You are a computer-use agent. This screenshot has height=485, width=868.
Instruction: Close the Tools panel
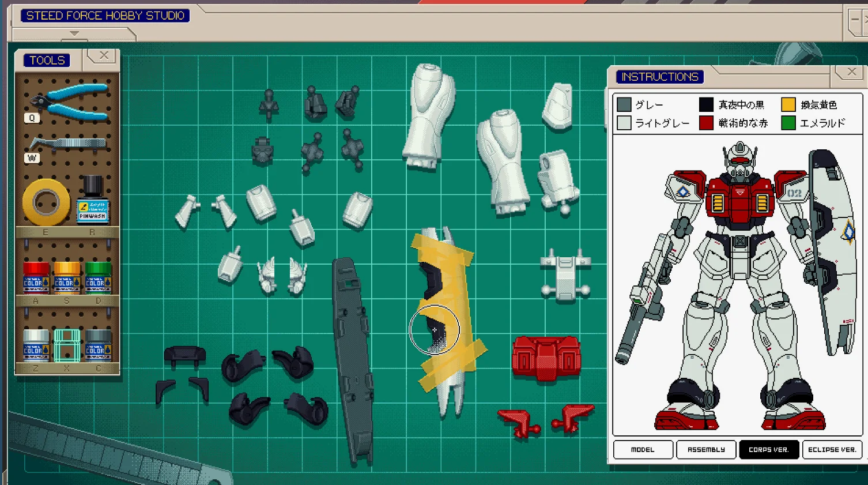104,55
